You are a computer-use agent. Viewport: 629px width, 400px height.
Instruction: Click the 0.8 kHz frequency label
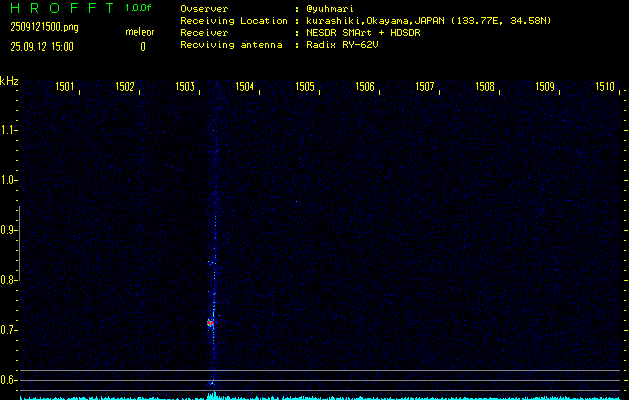point(8,280)
